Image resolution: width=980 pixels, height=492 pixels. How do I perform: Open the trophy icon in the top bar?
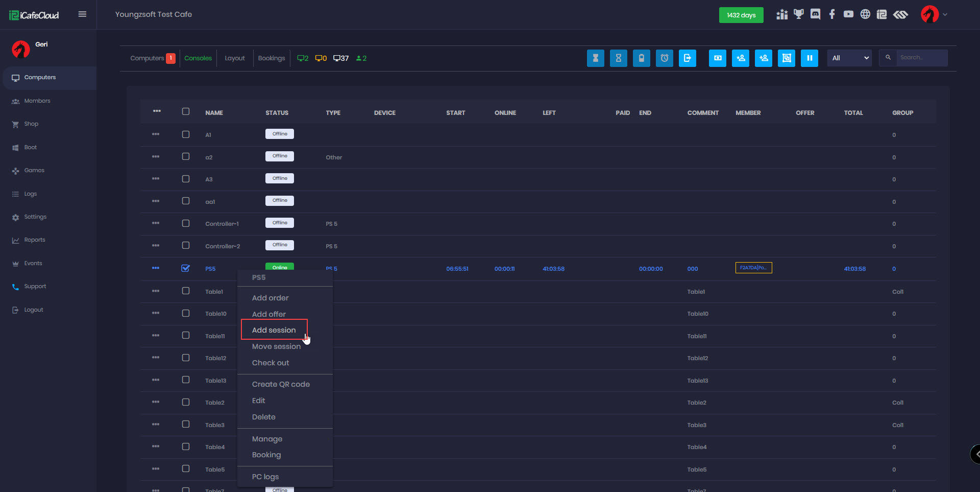click(798, 14)
